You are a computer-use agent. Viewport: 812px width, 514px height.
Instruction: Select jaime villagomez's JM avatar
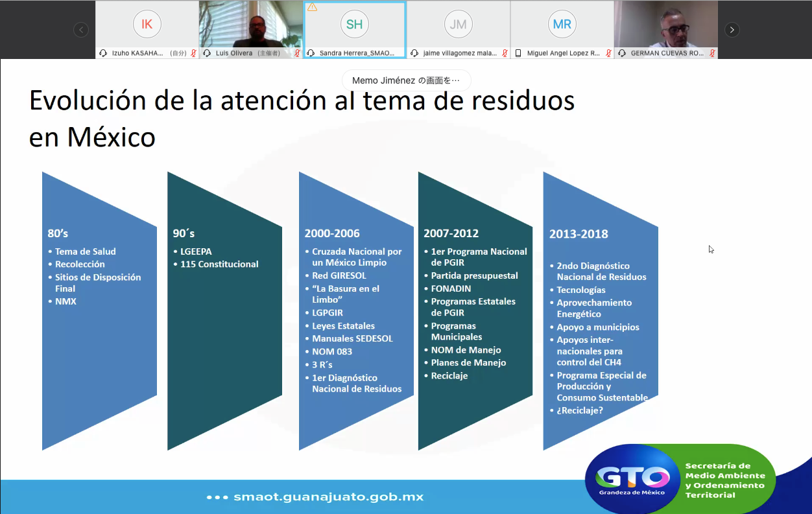(458, 25)
